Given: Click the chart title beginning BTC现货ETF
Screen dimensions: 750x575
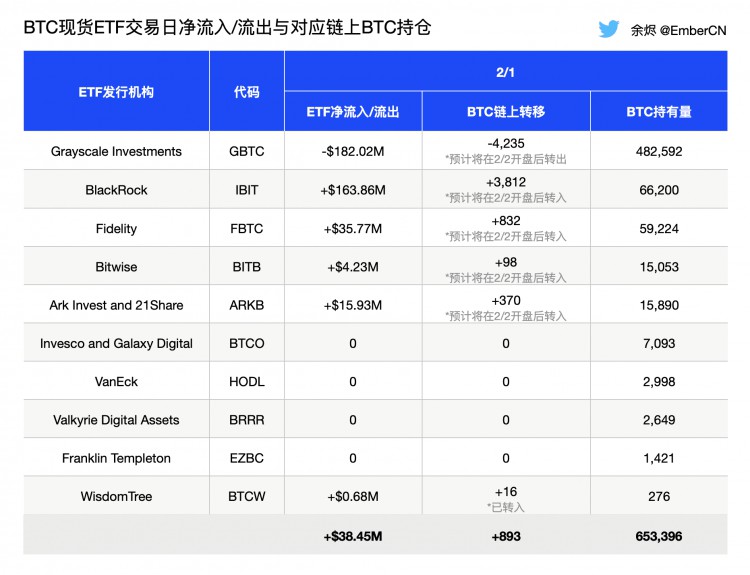Looking at the screenshot, I should [228, 27].
